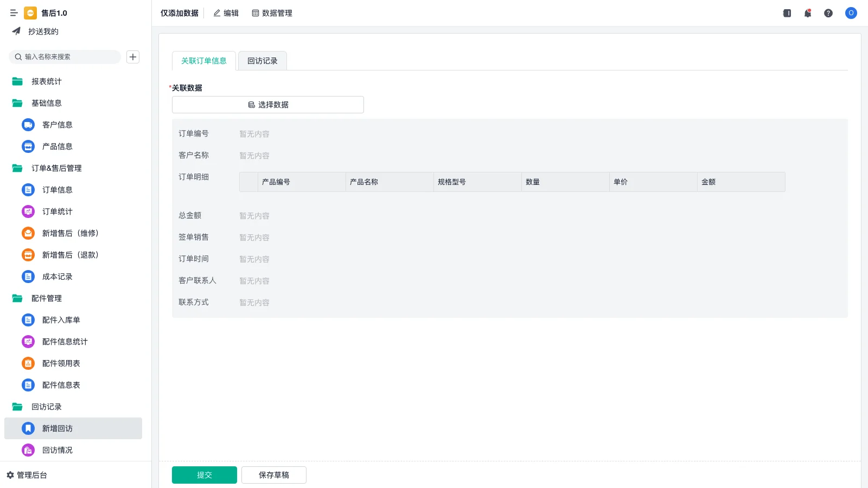Click the 提交 submit button
Viewport: 868px width, 488px height.
coord(205,475)
